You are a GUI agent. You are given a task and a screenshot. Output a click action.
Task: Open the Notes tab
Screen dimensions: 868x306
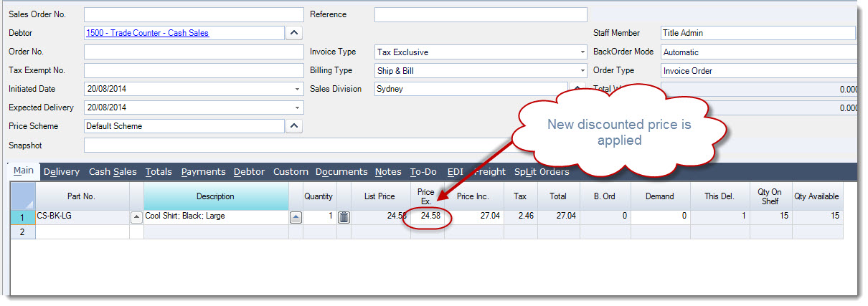(388, 172)
